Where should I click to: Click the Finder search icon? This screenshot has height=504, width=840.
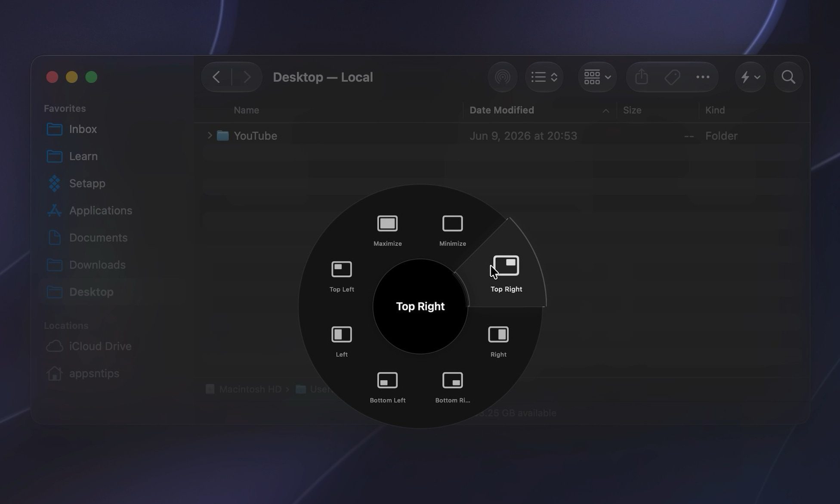click(x=788, y=77)
